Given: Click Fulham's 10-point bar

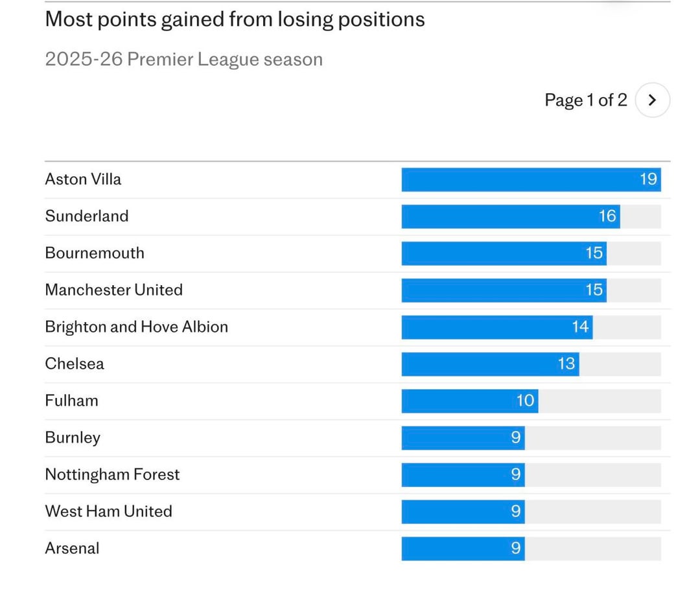Looking at the screenshot, I should (x=469, y=401).
